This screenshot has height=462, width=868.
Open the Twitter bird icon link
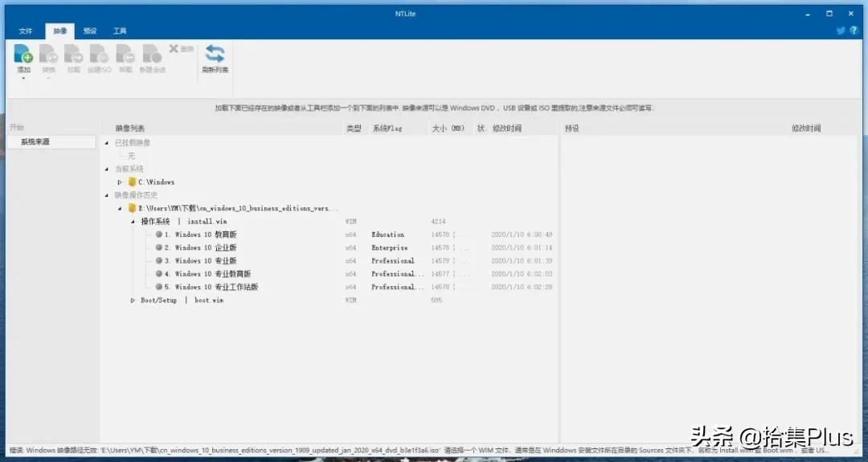pyautogui.click(x=841, y=31)
